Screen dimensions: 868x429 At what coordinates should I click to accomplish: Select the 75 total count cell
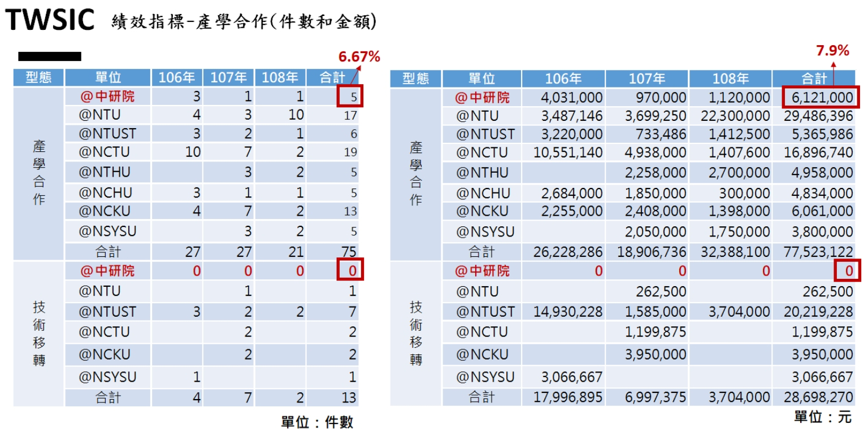[x=349, y=251]
